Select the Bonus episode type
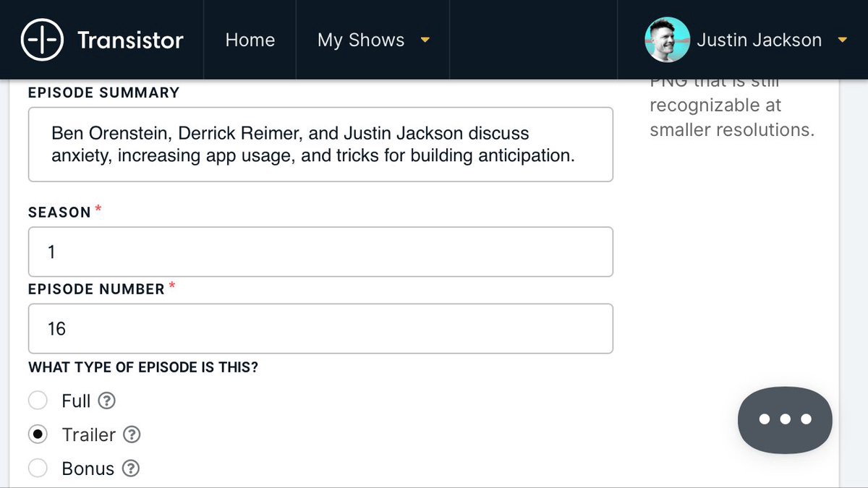The image size is (868, 488). tap(38, 468)
